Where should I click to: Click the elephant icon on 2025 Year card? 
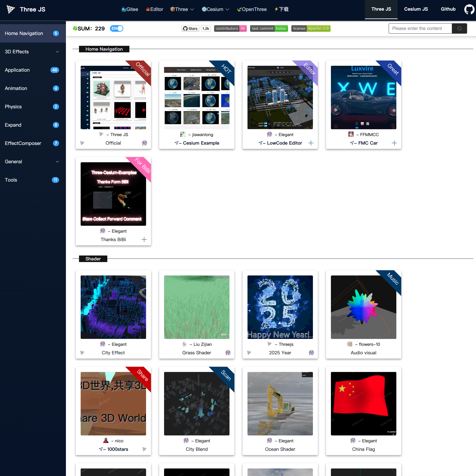pos(311,353)
